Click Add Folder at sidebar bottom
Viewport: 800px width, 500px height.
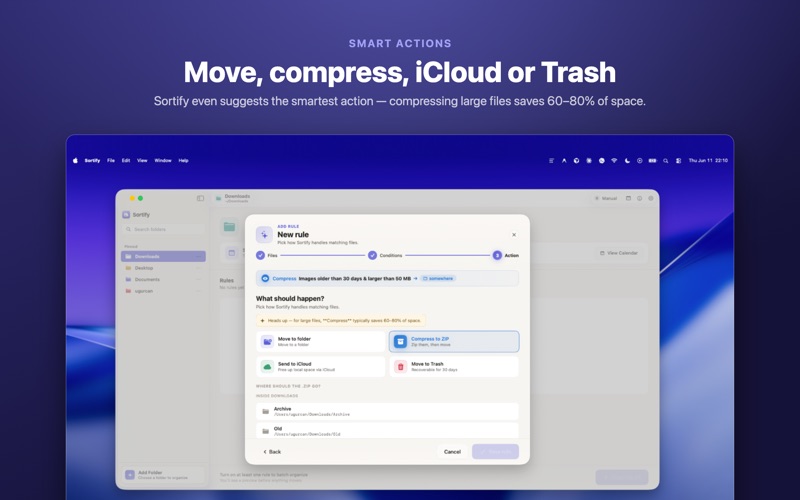pos(163,475)
